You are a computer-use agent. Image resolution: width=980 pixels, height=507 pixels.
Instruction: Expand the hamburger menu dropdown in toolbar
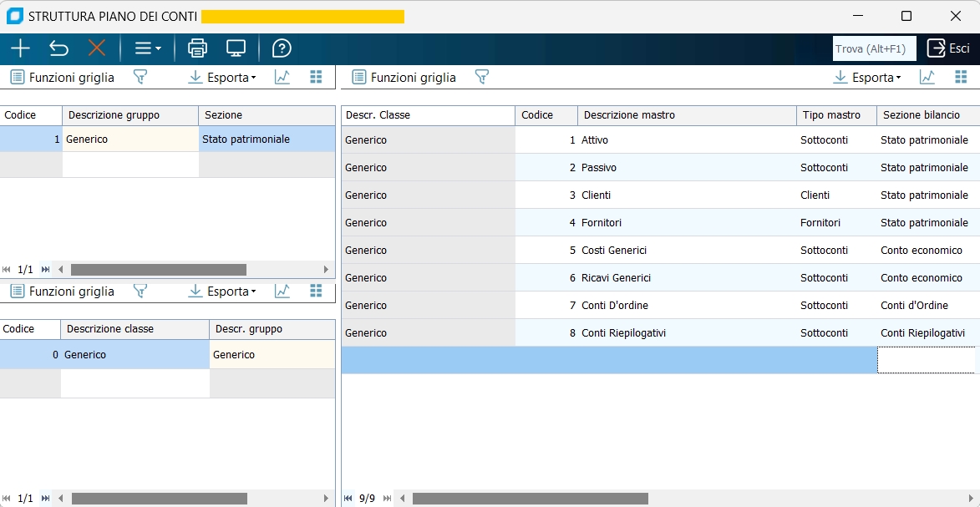[x=148, y=48]
